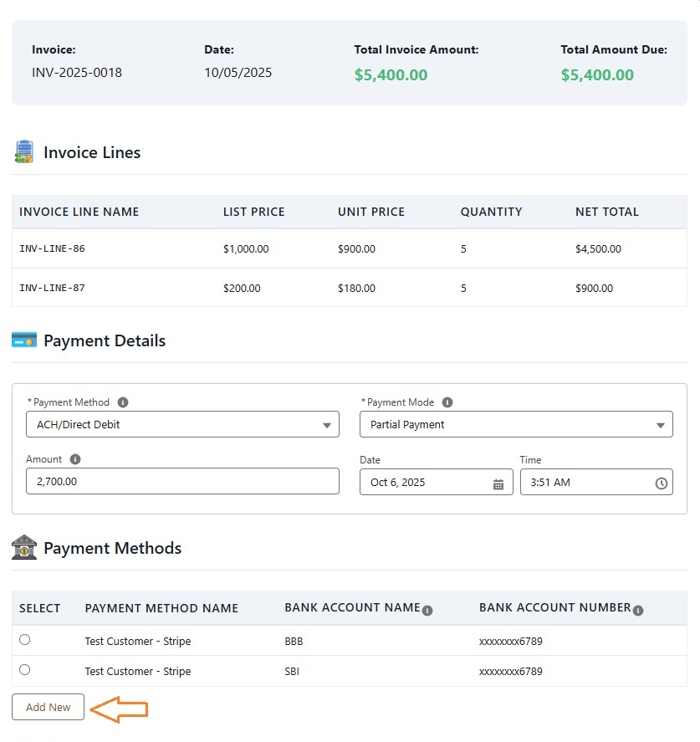Click the Payment Details credit card icon
Image resolution: width=700 pixels, height=742 pixels.
click(24, 340)
